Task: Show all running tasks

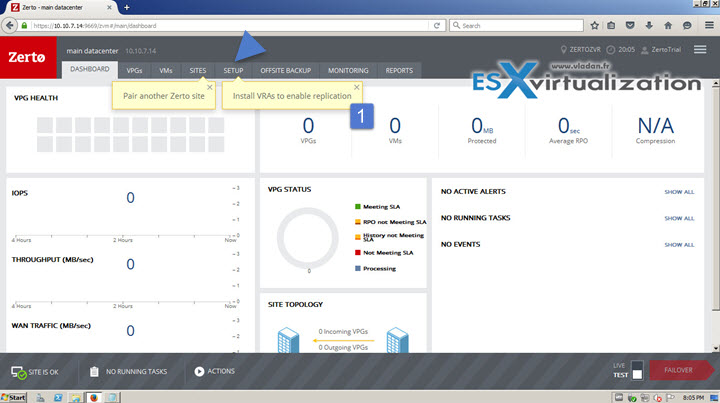Action: coord(679,218)
